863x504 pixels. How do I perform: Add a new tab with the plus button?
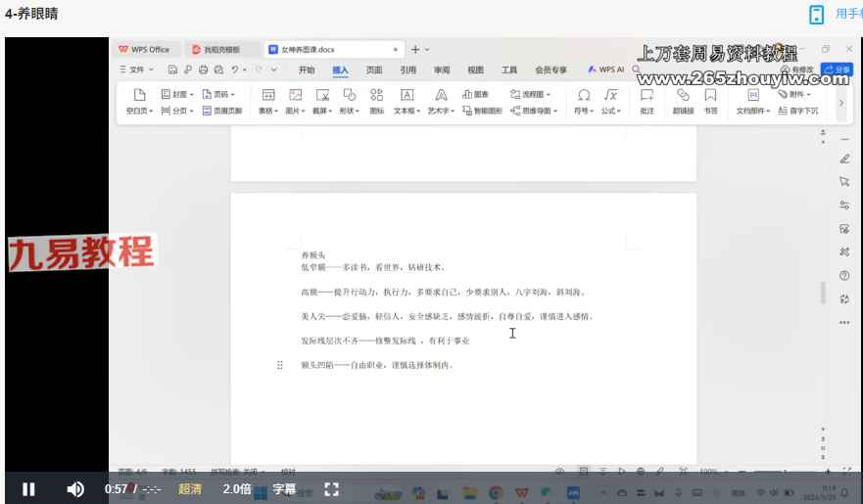(x=415, y=50)
